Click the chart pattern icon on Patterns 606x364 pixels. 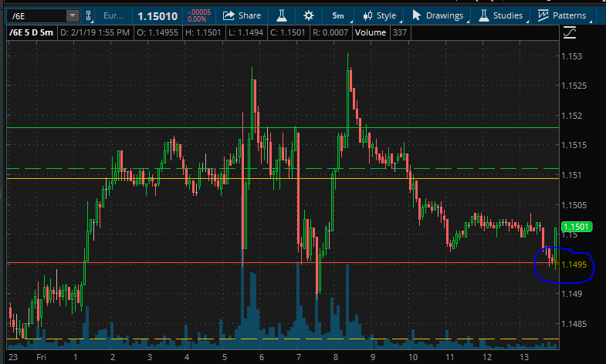[543, 15]
